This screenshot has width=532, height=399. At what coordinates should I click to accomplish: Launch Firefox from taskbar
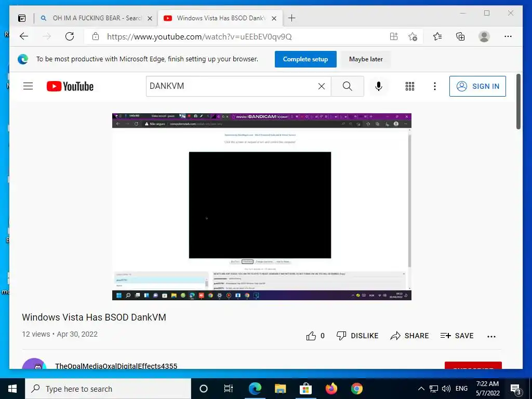[331, 389]
